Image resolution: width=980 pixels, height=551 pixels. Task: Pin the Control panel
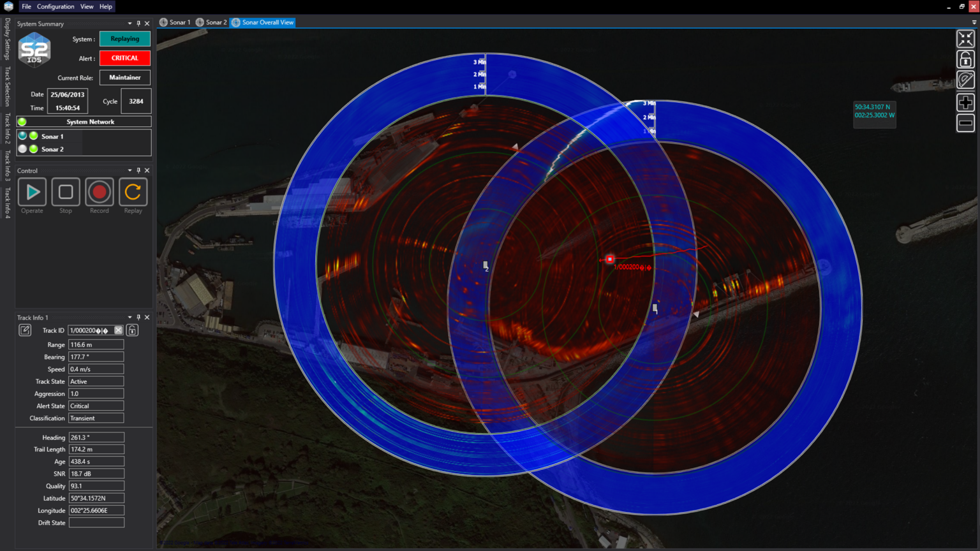[138, 170]
